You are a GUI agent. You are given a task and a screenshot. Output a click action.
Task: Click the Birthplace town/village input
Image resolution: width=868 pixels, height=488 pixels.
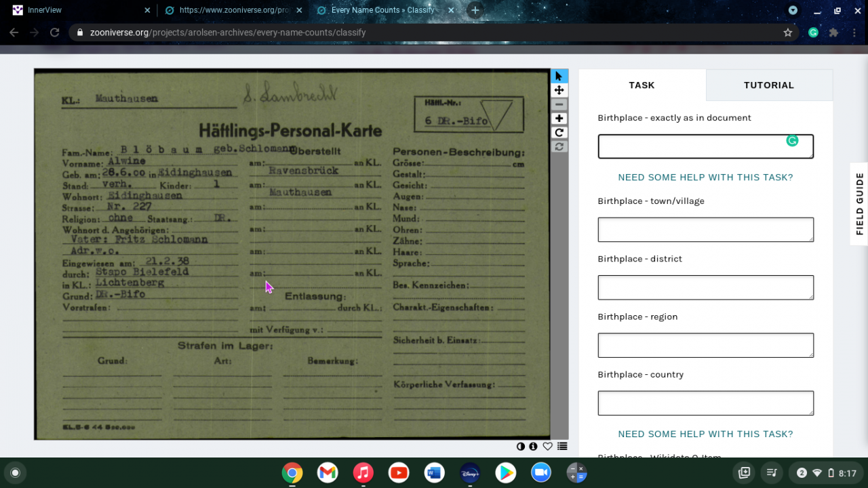[705, 230]
